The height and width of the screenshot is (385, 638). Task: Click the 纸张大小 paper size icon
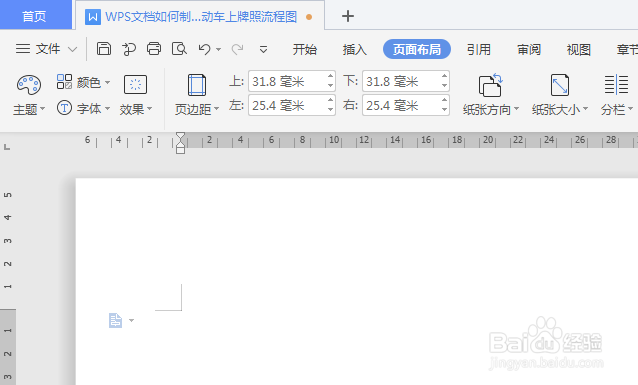coord(560,85)
